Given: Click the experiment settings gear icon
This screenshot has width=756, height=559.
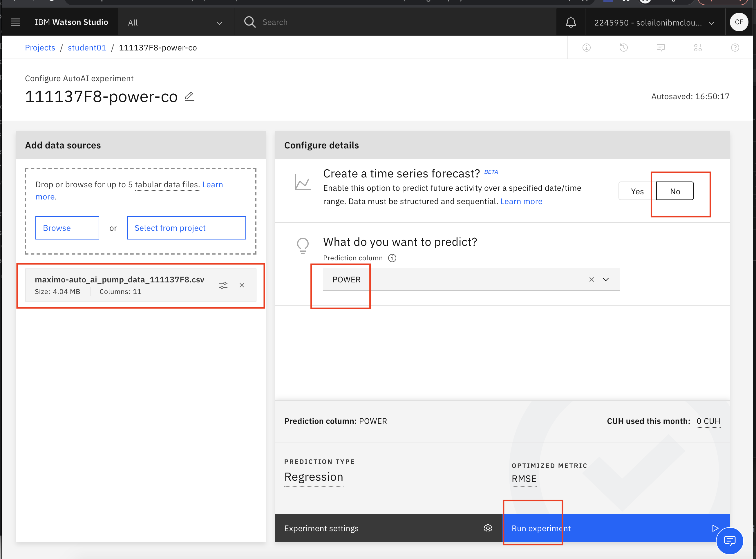Looking at the screenshot, I should [x=488, y=528].
